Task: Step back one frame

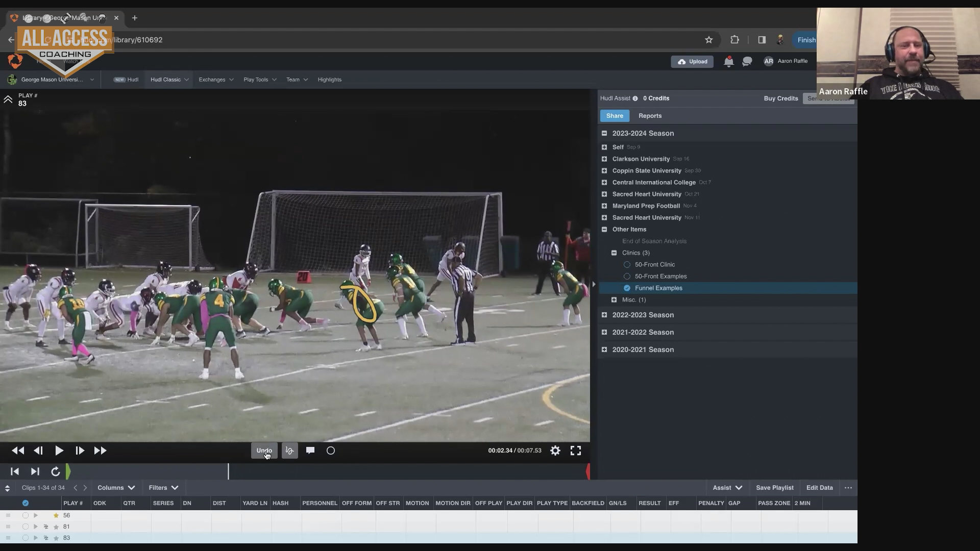Action: click(38, 450)
